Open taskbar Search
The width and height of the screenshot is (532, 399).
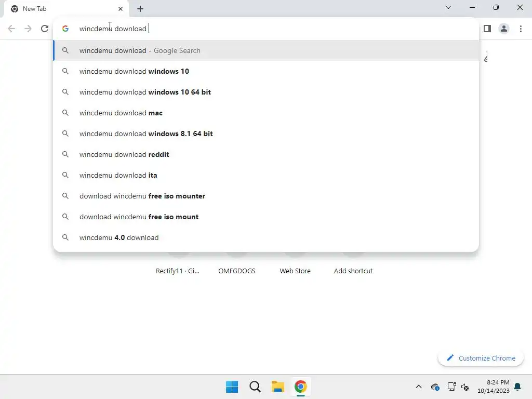tap(255, 387)
